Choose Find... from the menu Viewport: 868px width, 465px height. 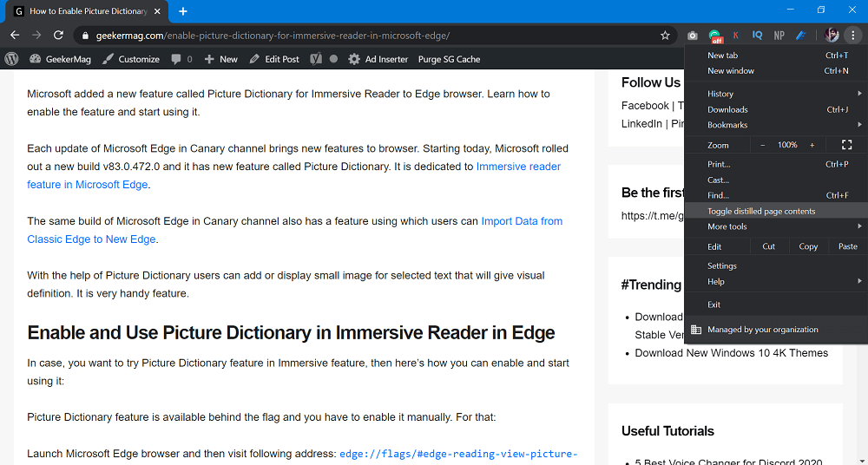[776, 195]
